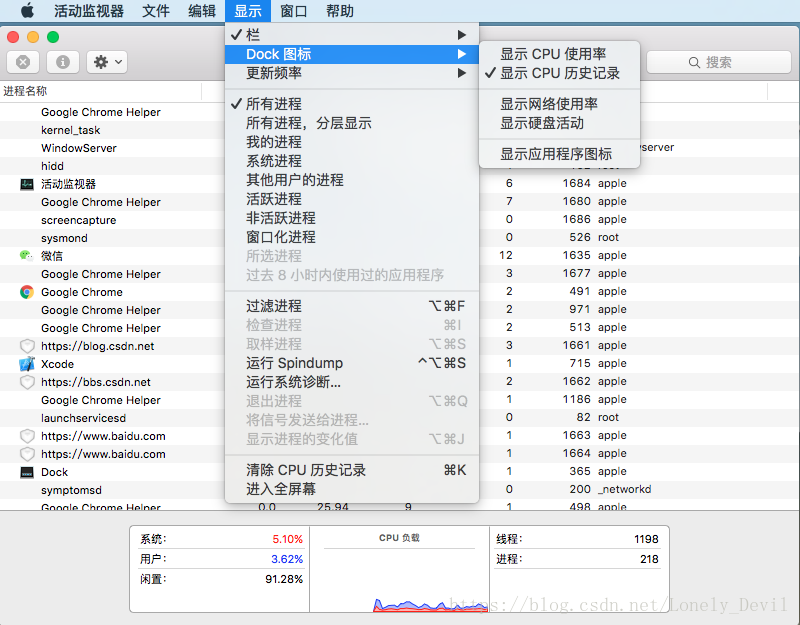Image resolution: width=800 pixels, height=625 pixels.
Task: Select 我的进程 filter
Action: (x=352, y=142)
